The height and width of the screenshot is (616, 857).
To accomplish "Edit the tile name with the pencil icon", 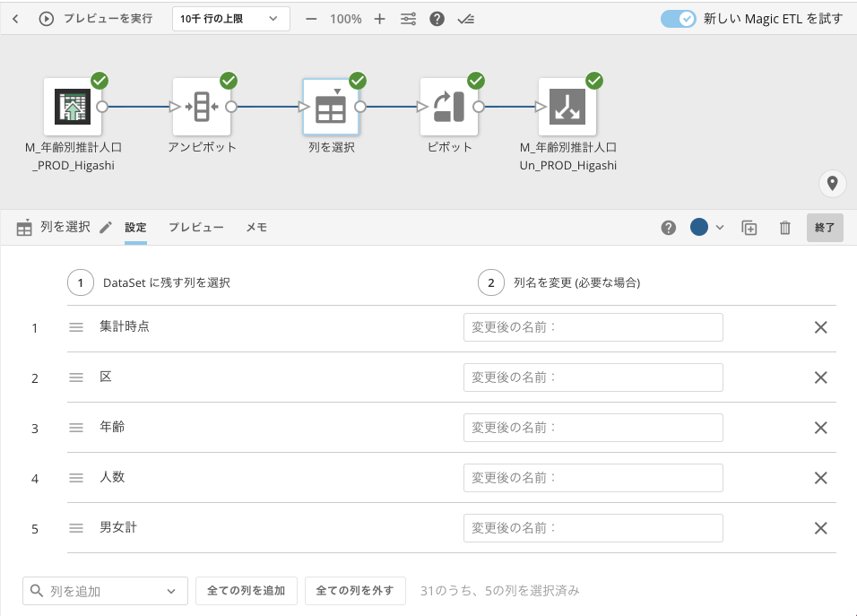I will [x=106, y=228].
